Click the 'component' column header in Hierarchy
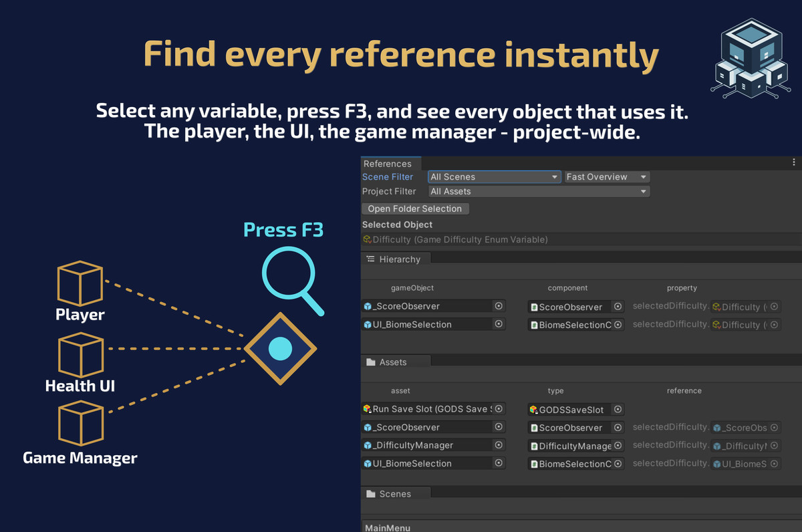The image size is (802, 532). point(567,288)
